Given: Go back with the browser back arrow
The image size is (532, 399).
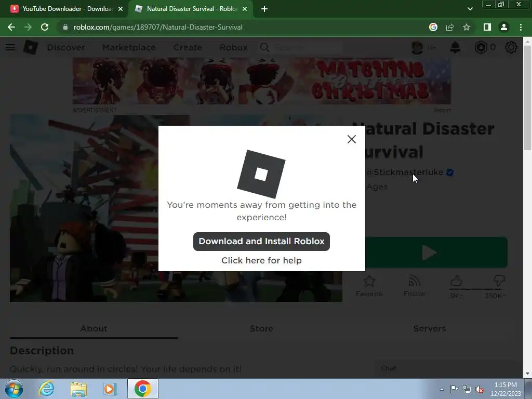Looking at the screenshot, I should 11,27.
